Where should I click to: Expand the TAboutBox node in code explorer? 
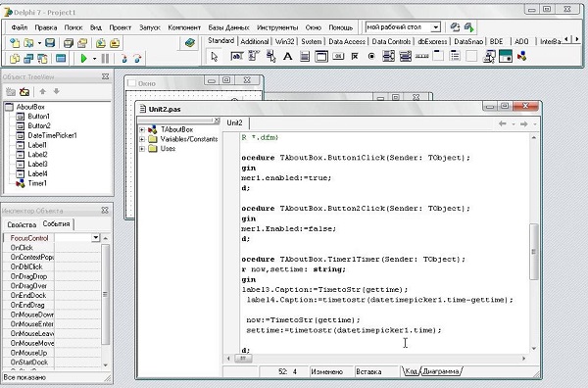(x=142, y=129)
